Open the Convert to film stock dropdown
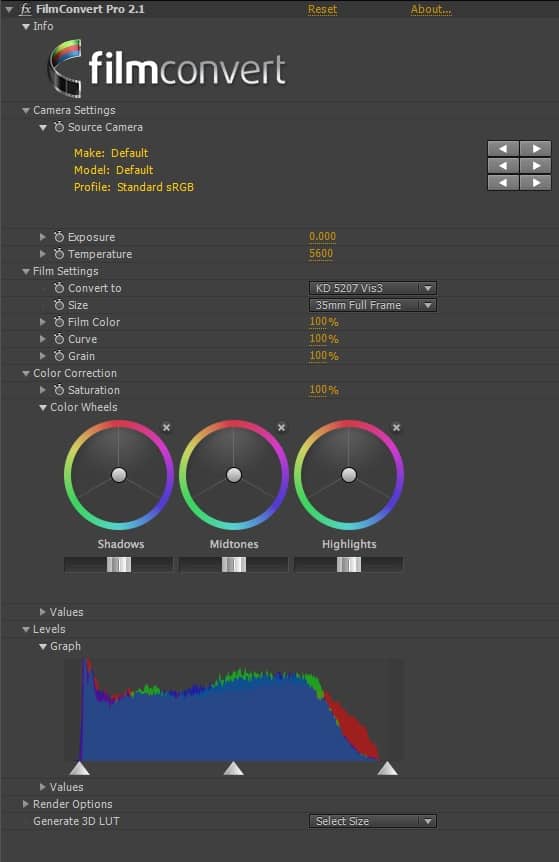 373,288
